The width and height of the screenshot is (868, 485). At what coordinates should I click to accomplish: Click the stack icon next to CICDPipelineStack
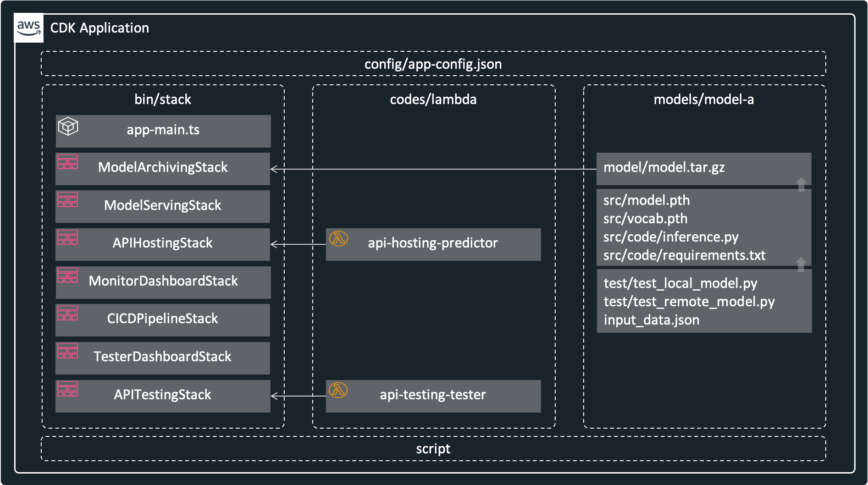click(x=67, y=313)
